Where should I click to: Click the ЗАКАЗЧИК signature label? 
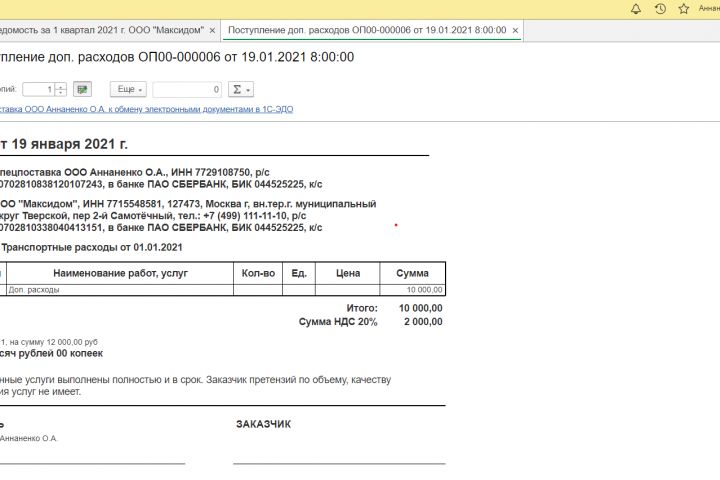tap(264, 424)
